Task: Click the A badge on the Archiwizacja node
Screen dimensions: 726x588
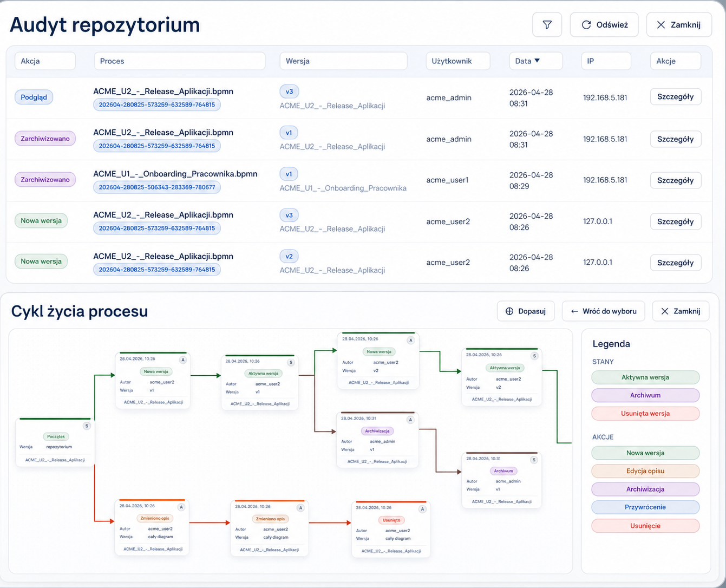Action: 410,420
